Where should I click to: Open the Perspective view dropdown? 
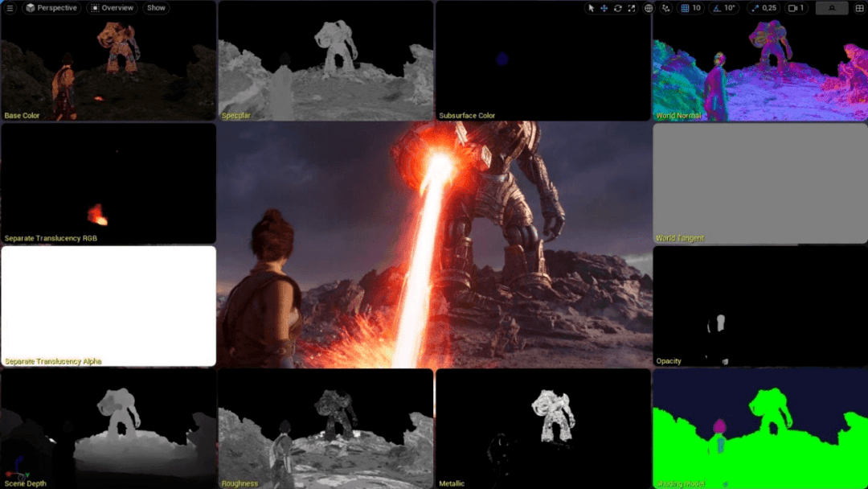click(x=51, y=8)
